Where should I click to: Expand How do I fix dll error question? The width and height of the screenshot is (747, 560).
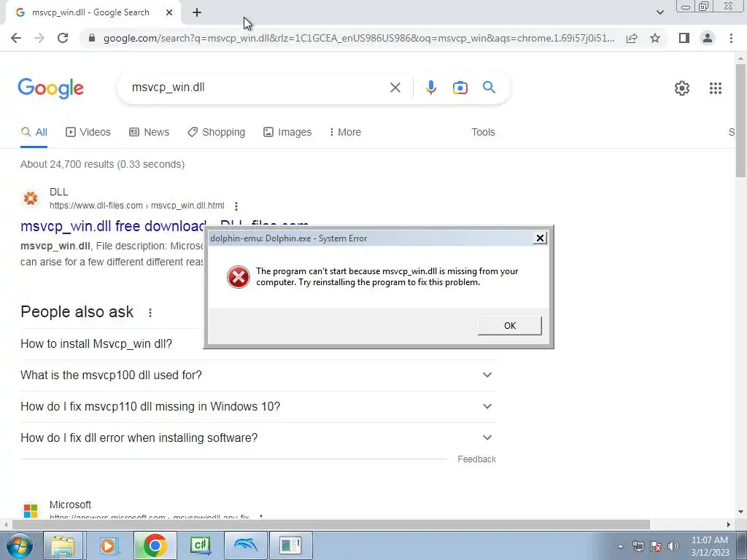coord(258,437)
